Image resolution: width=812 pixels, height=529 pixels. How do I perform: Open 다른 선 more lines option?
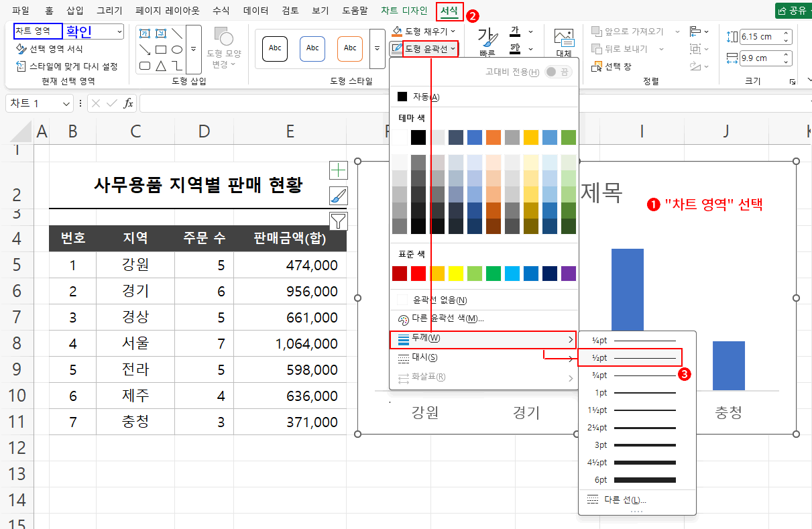[x=637, y=500]
